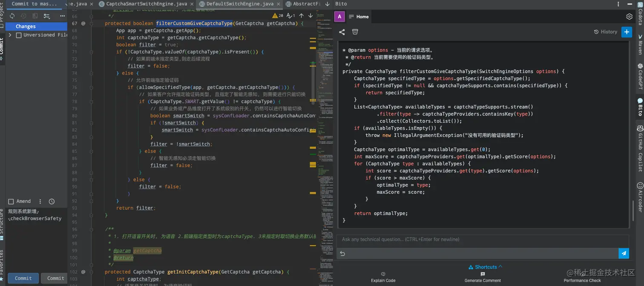Collapse code fold marker at line 96

pos(92,229)
